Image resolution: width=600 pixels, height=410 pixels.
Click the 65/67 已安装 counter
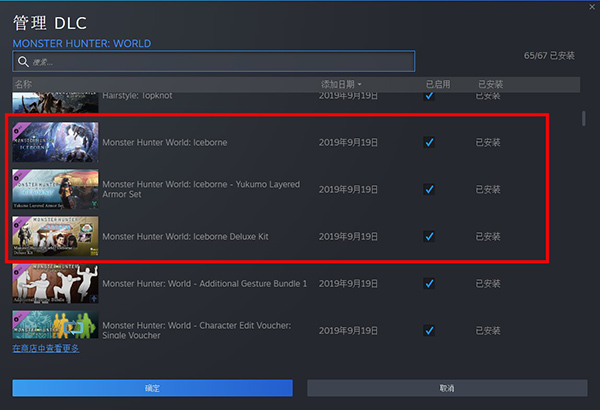[549, 56]
